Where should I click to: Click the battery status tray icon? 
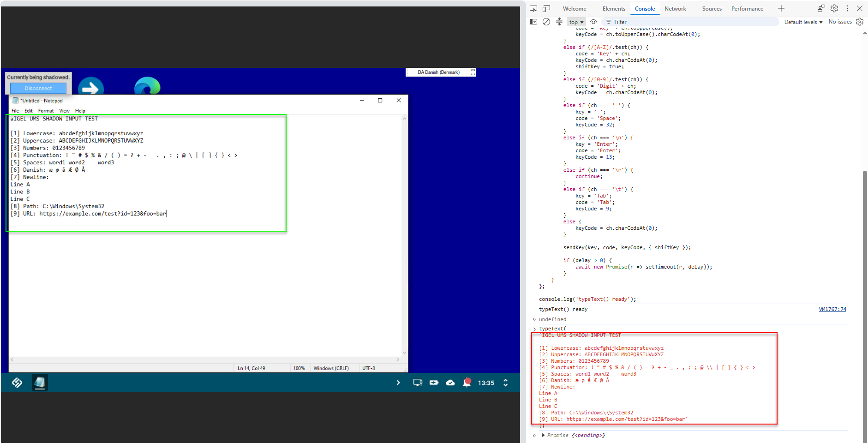coord(434,383)
